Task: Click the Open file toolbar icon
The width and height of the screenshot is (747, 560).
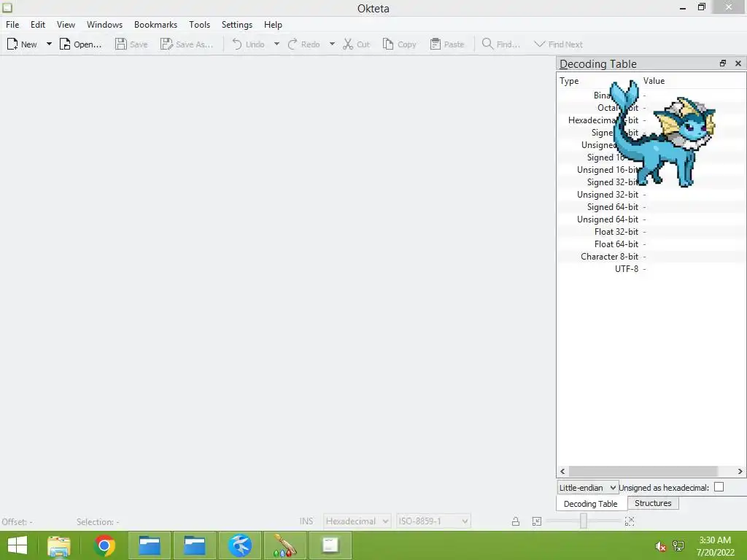Action: pos(65,44)
